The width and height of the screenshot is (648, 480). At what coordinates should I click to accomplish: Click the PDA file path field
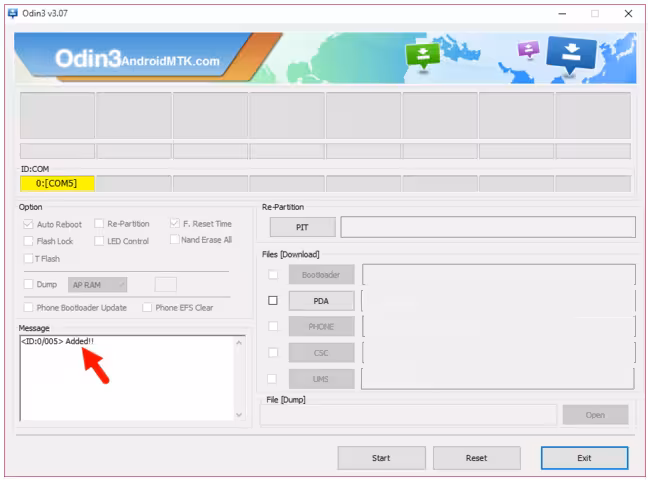click(x=498, y=301)
